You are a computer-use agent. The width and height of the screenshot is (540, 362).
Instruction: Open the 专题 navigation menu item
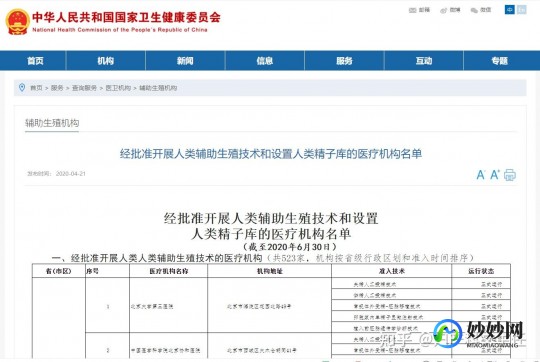[499, 61]
